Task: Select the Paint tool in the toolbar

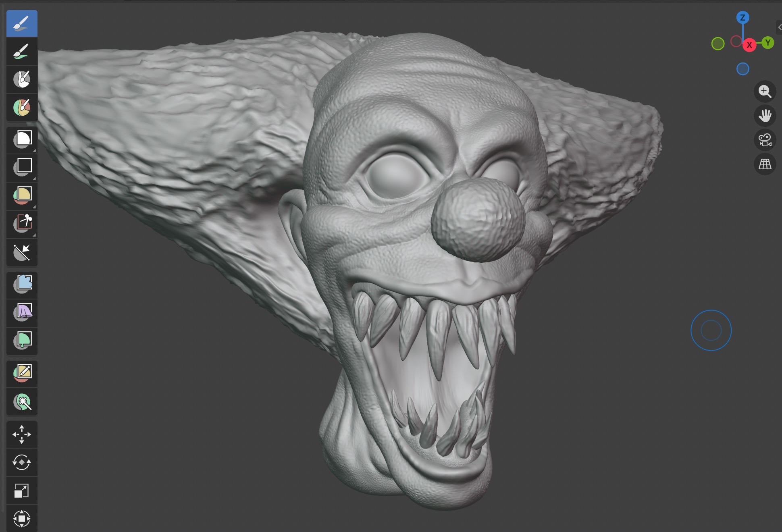Action: tap(22, 52)
